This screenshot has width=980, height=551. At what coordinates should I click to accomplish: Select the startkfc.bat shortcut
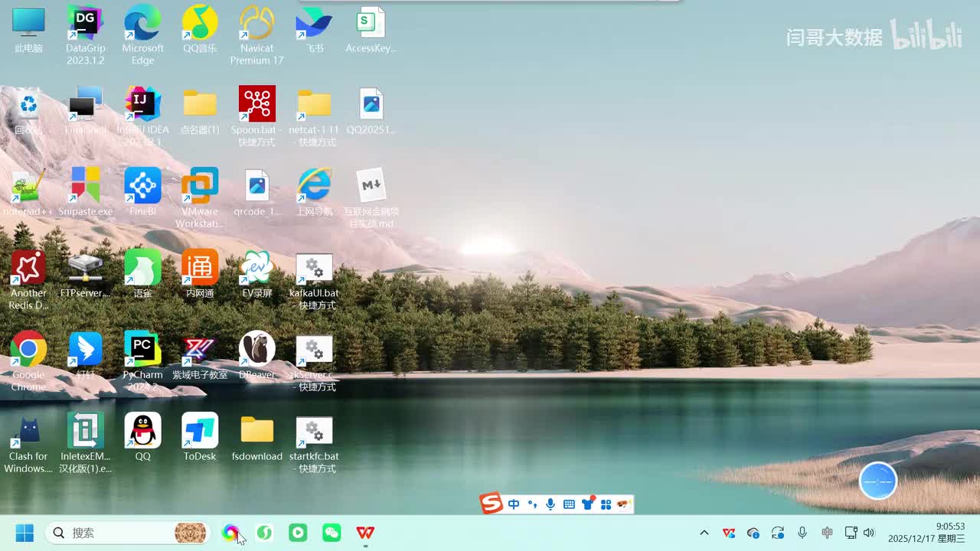click(314, 443)
